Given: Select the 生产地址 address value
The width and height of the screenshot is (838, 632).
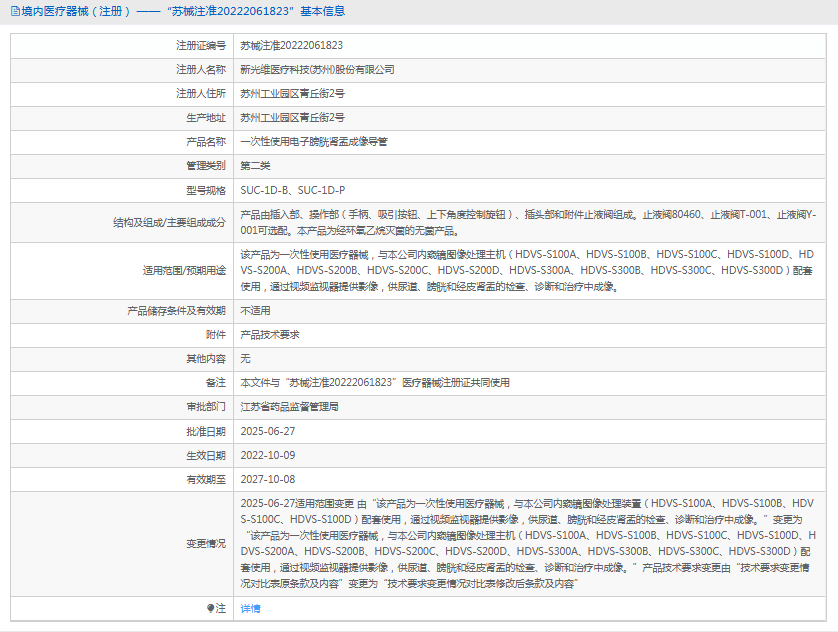Looking at the screenshot, I should pos(292,118).
